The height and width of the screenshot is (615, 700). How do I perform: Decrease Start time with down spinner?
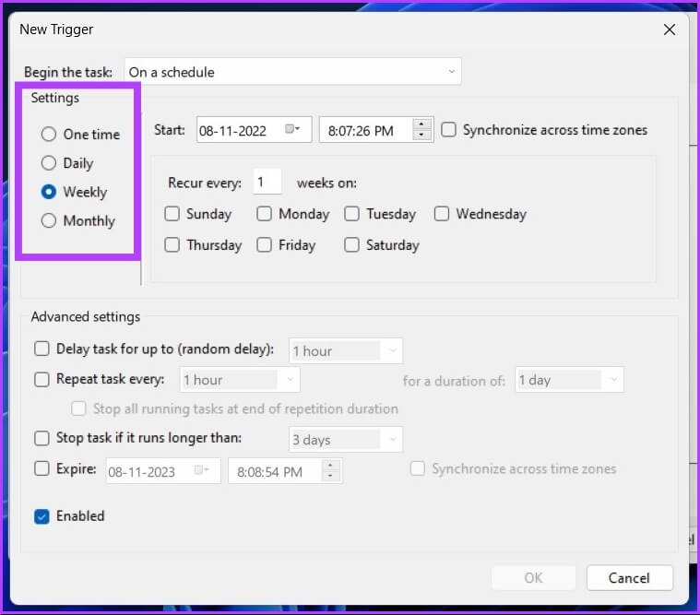421,136
